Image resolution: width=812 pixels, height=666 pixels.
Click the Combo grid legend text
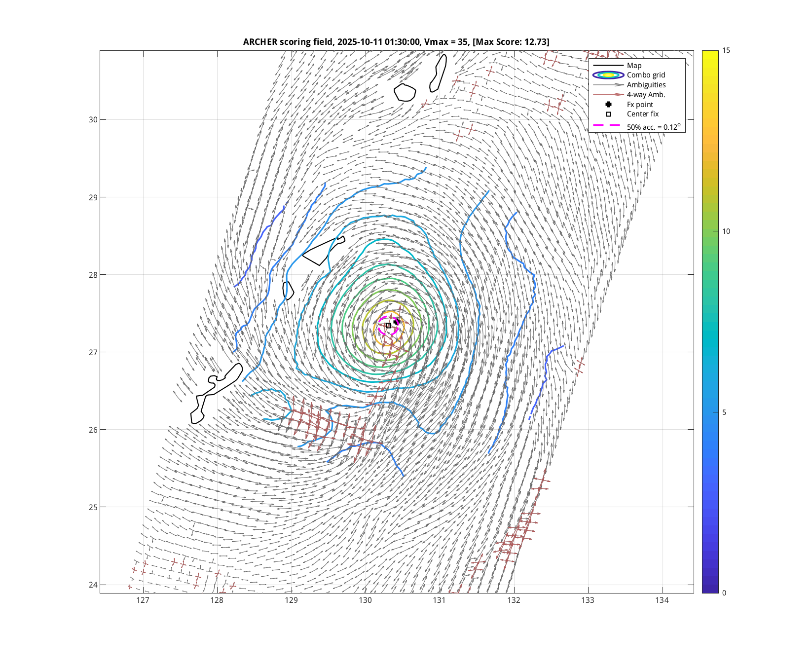pos(646,75)
